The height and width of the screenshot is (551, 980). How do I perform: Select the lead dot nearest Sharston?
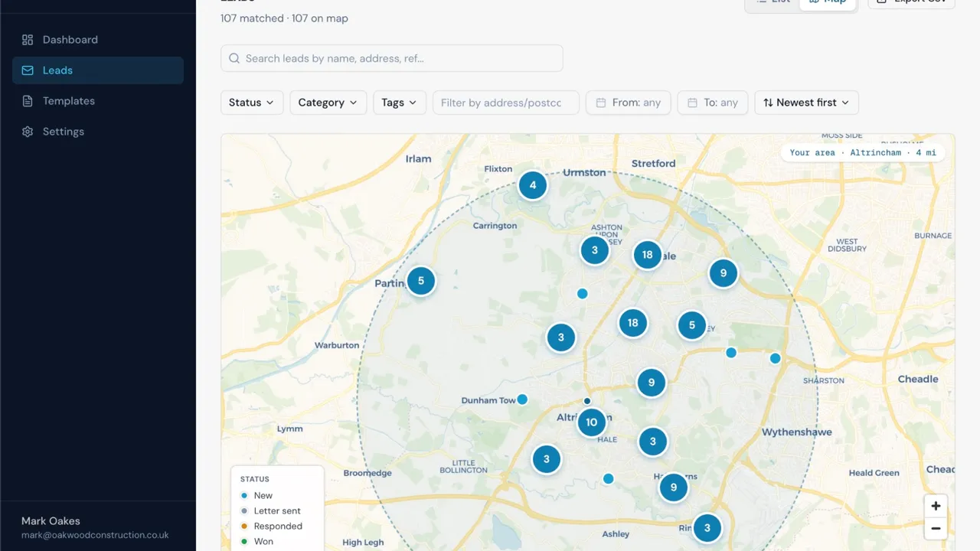[775, 358]
